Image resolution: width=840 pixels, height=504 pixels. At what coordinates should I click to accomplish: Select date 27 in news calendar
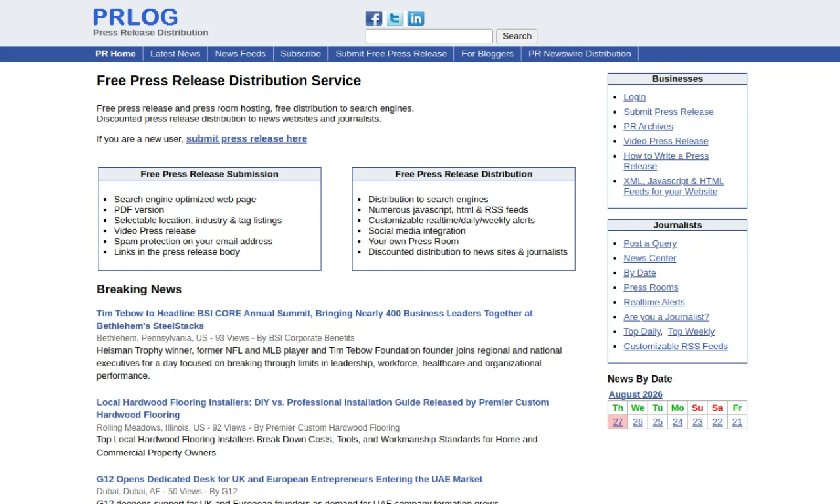tap(618, 422)
